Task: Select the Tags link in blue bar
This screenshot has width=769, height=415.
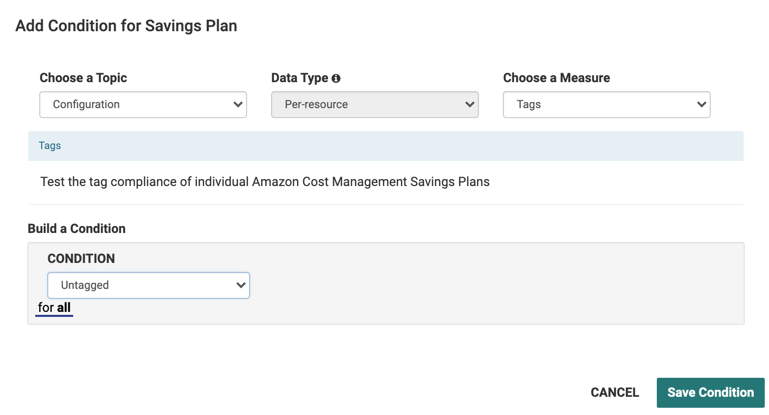Action: [x=50, y=146]
